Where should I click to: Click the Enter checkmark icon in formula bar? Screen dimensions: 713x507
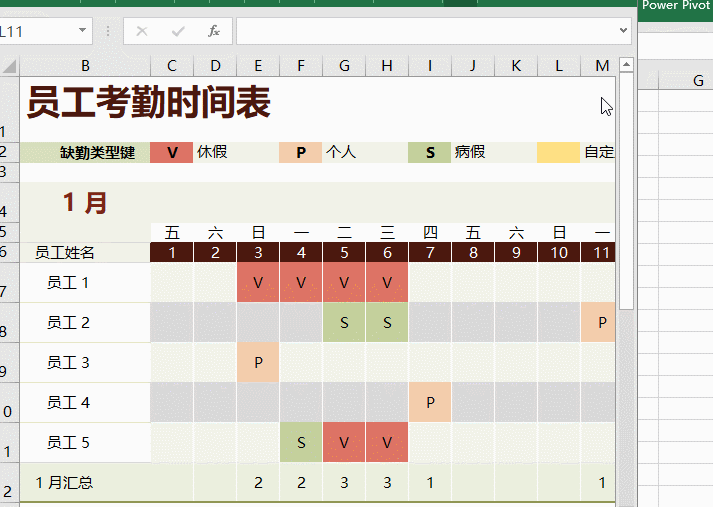[178, 31]
